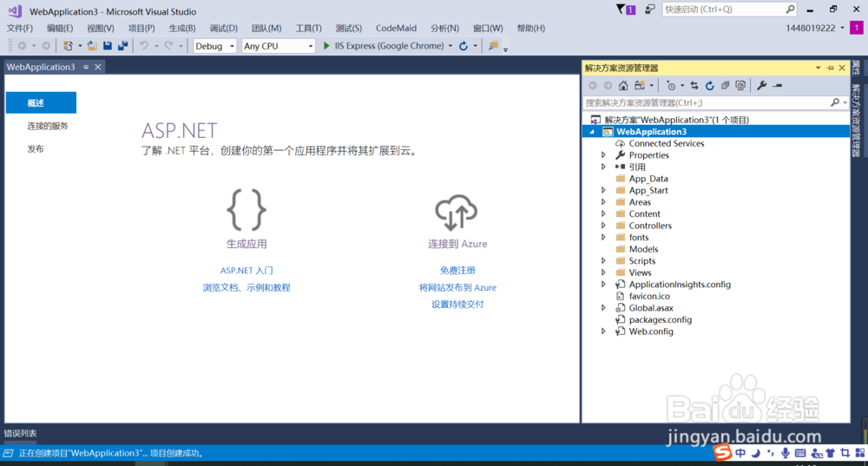Open the IIS Express browser dropdown arrow
The width and height of the screenshot is (868, 466).
click(450, 46)
